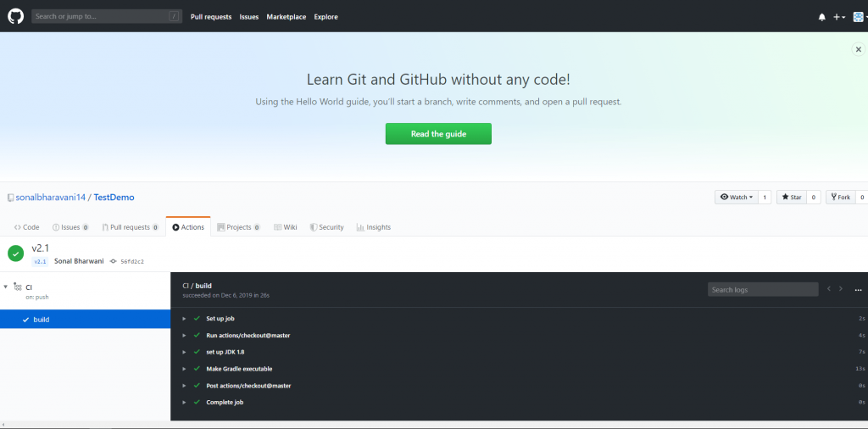868x429 pixels.
Task: Select the build job in the sidebar
Action: [x=86, y=320]
